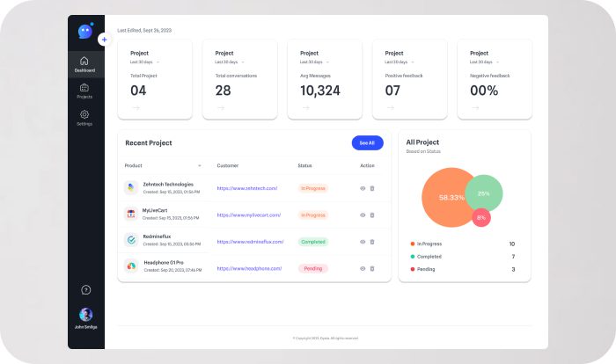Toggle eye icon for Headphone G1 Pro row
The width and height of the screenshot is (616, 364).
pos(362,268)
